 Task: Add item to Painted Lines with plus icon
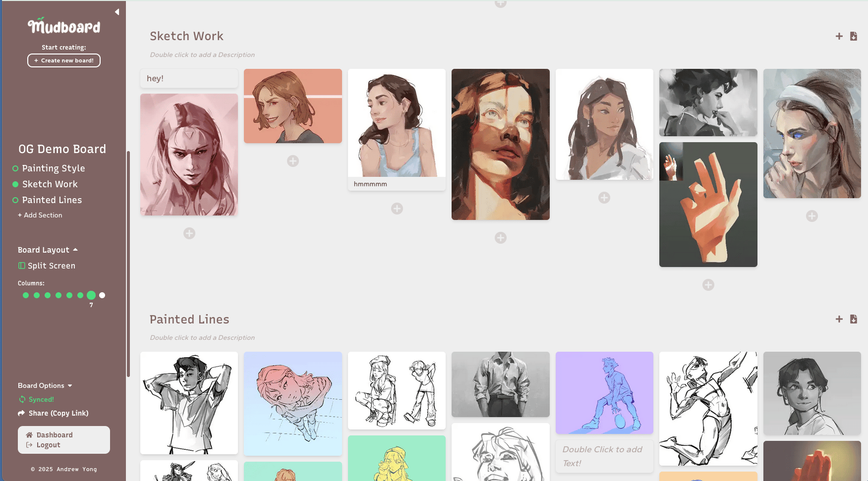(x=839, y=319)
